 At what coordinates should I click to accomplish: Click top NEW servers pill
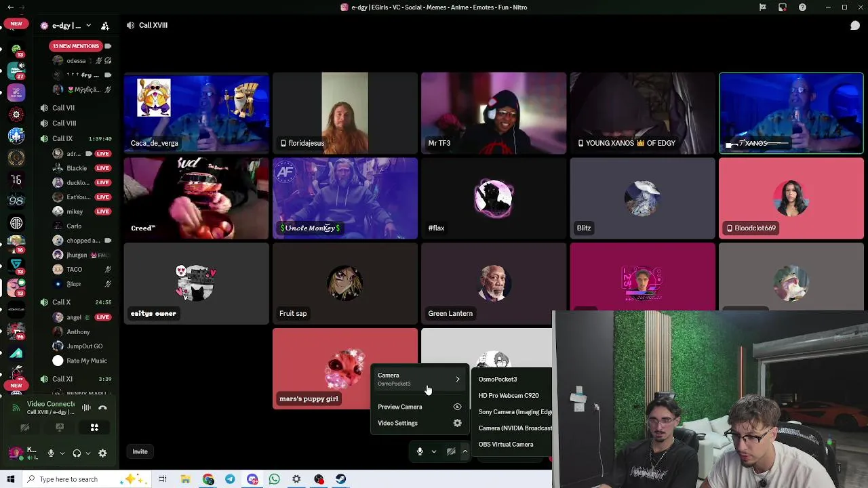pyautogui.click(x=16, y=24)
